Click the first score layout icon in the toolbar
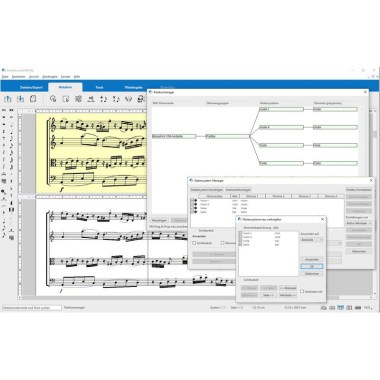Viewport: 380px width, 380px height. (x=8, y=99)
